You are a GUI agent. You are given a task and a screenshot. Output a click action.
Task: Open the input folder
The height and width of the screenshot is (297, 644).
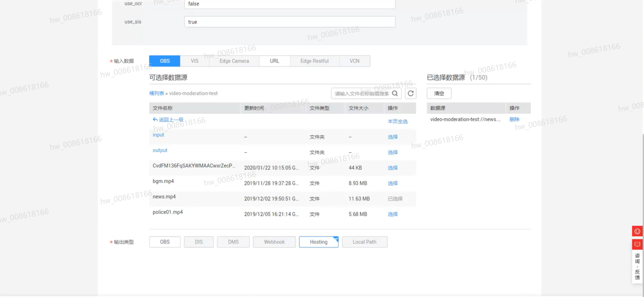(x=158, y=135)
